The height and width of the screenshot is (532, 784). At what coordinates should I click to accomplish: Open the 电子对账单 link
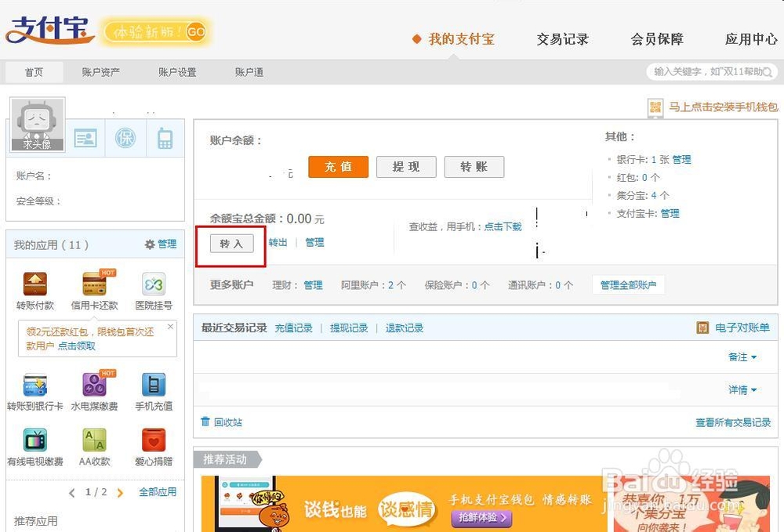(x=742, y=328)
